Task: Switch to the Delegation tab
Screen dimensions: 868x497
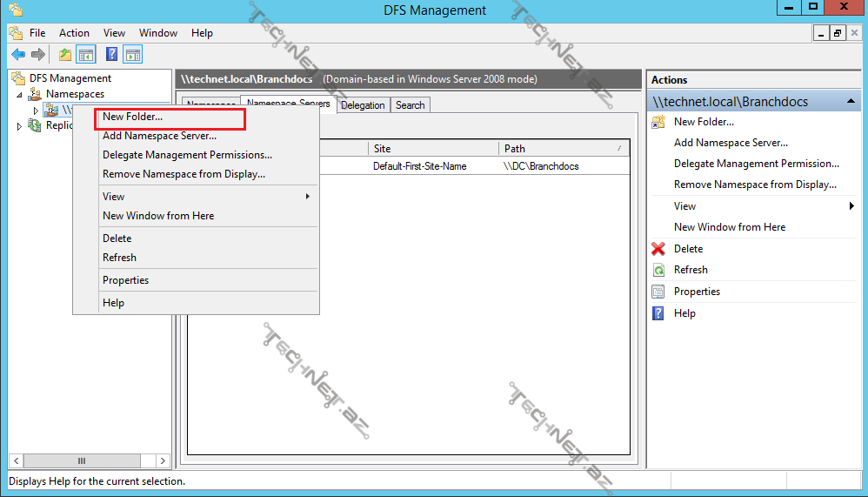Action: click(363, 105)
